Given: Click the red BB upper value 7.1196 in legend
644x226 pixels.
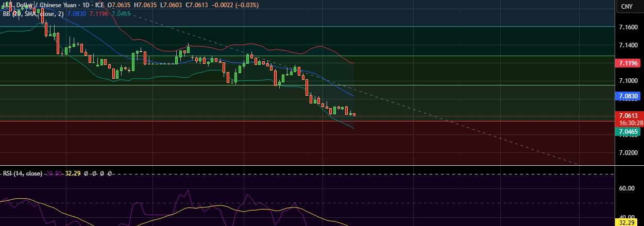Looking at the screenshot, I should pyautogui.click(x=98, y=14).
